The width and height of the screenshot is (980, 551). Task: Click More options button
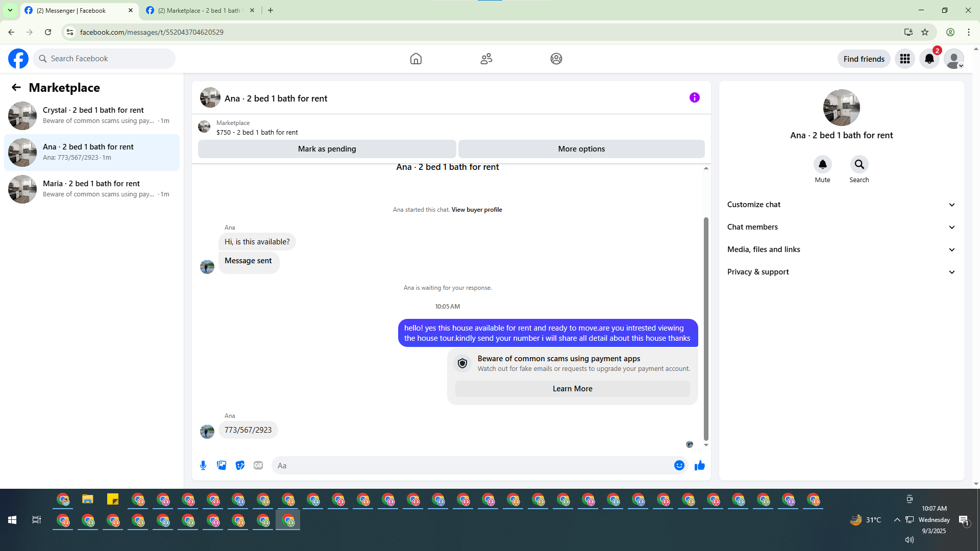(581, 149)
